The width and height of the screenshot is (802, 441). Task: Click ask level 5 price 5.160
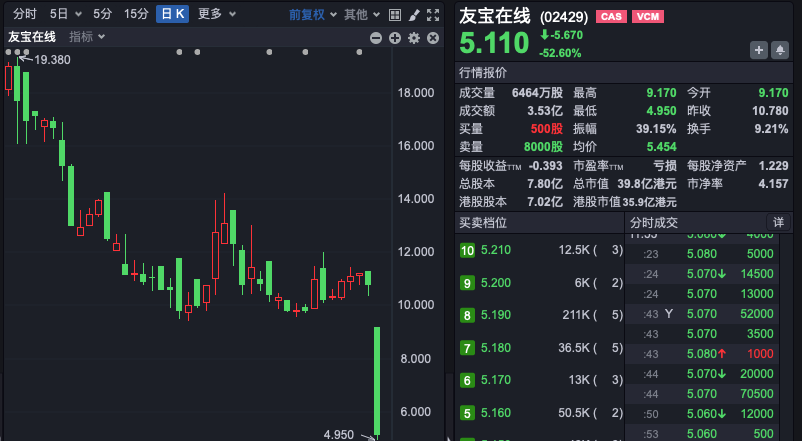click(496, 413)
